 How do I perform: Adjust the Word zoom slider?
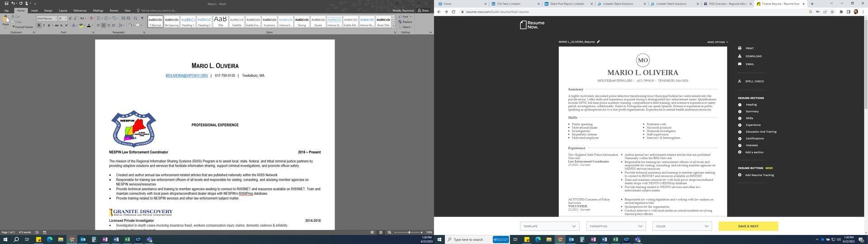click(x=409, y=232)
